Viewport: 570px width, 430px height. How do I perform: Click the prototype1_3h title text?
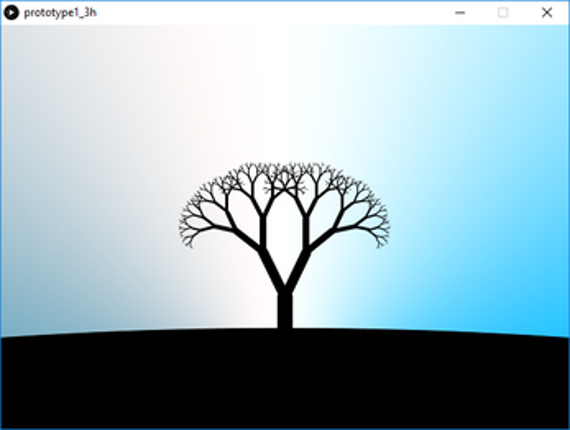click(x=60, y=13)
